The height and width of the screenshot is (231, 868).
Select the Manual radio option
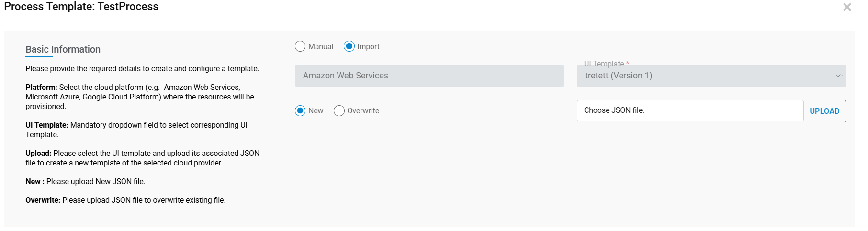coord(300,46)
